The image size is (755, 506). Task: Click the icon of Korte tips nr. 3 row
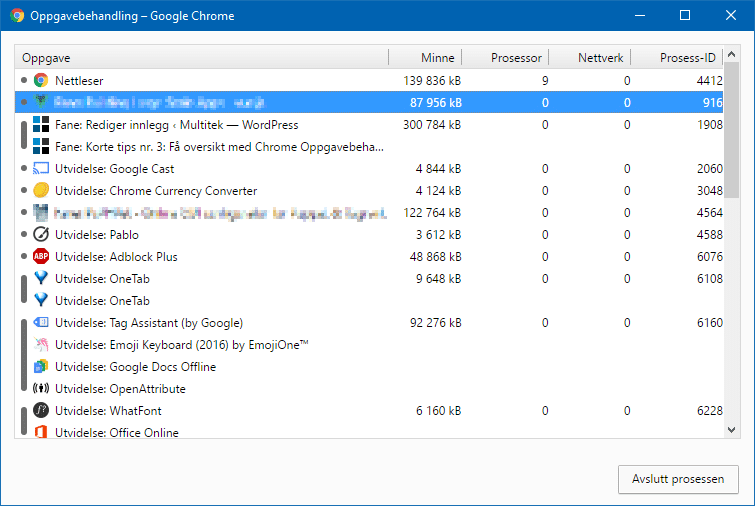41,146
